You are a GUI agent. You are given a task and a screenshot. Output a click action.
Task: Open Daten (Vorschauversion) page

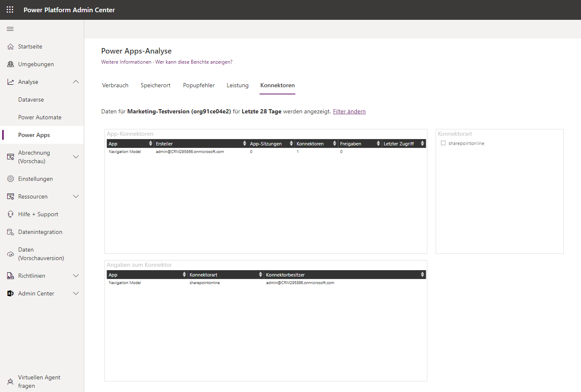(42, 254)
